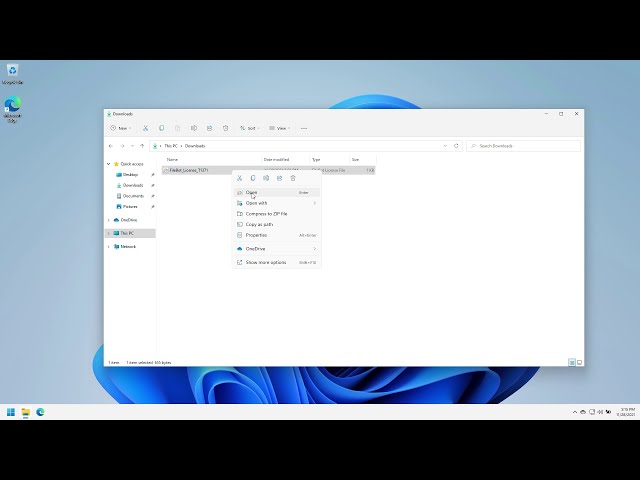Expand the OneDrive tree node
640x480 pixels.
109,220
